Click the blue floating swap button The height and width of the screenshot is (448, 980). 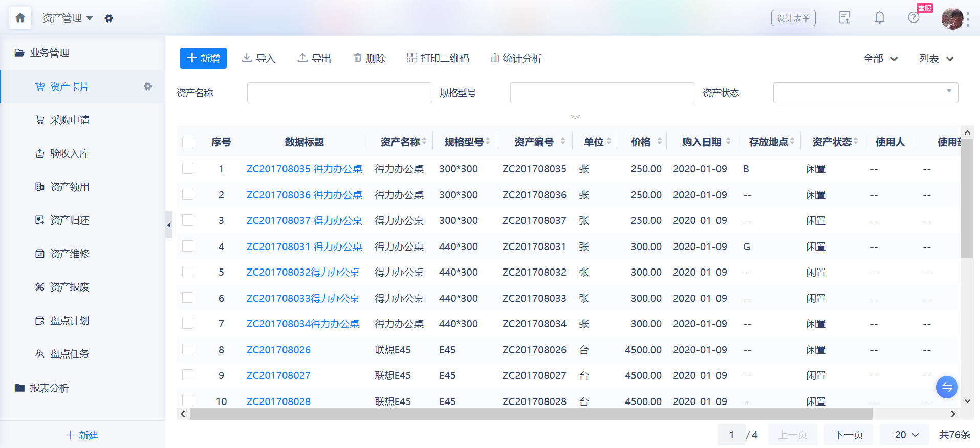tap(947, 387)
